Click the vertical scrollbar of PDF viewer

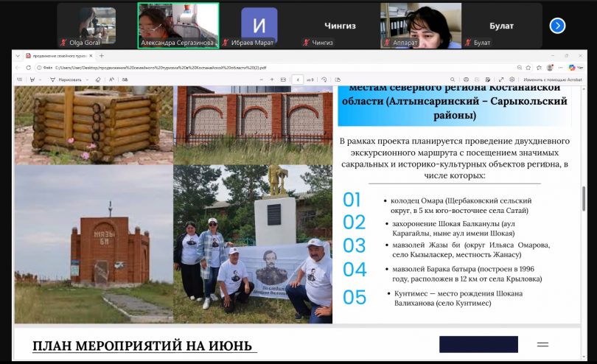pyautogui.click(x=584, y=199)
